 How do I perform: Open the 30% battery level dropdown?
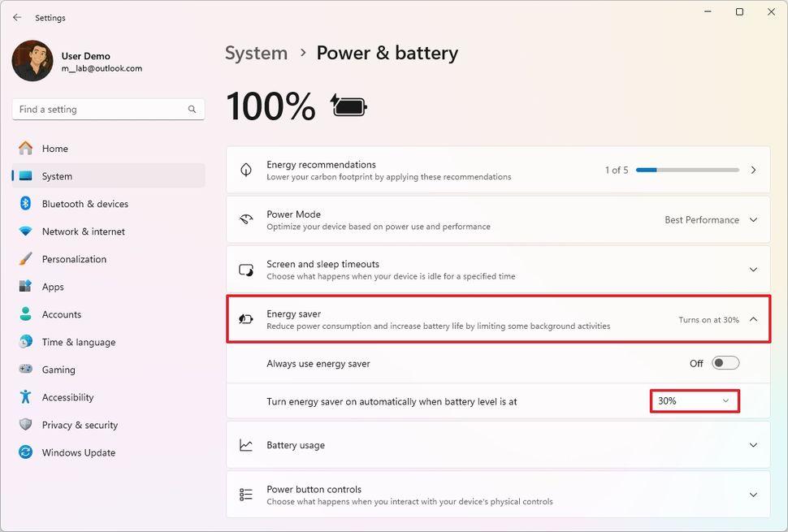pyautogui.click(x=694, y=400)
